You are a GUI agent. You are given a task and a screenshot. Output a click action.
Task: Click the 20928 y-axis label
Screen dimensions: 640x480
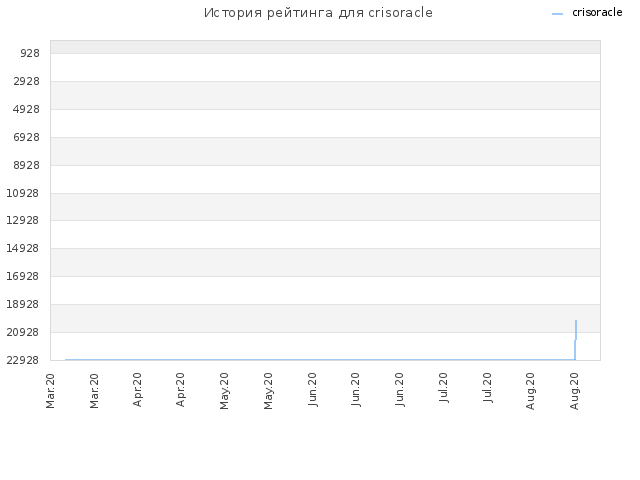coord(23,332)
